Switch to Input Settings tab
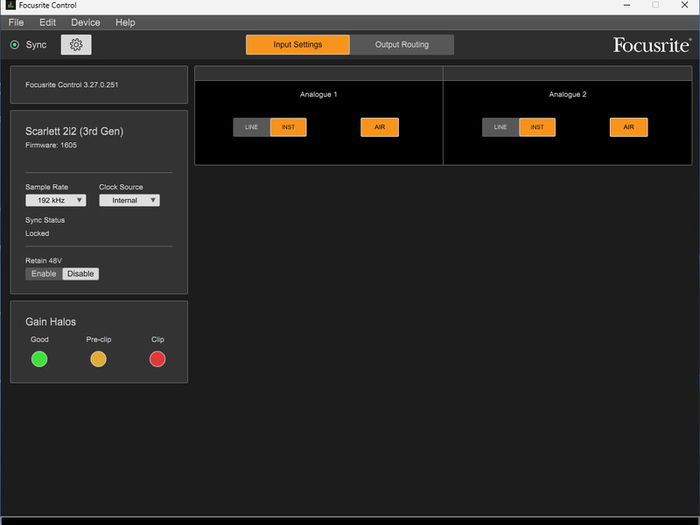 click(298, 45)
